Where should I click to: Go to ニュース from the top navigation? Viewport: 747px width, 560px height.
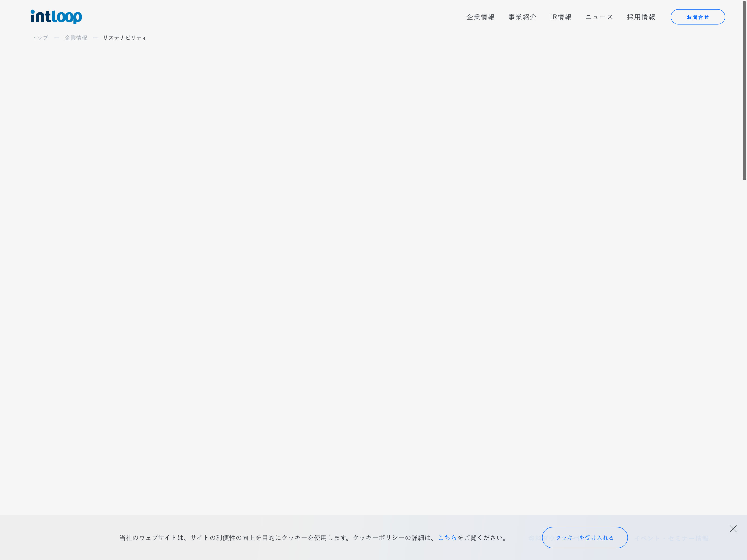coord(599,17)
